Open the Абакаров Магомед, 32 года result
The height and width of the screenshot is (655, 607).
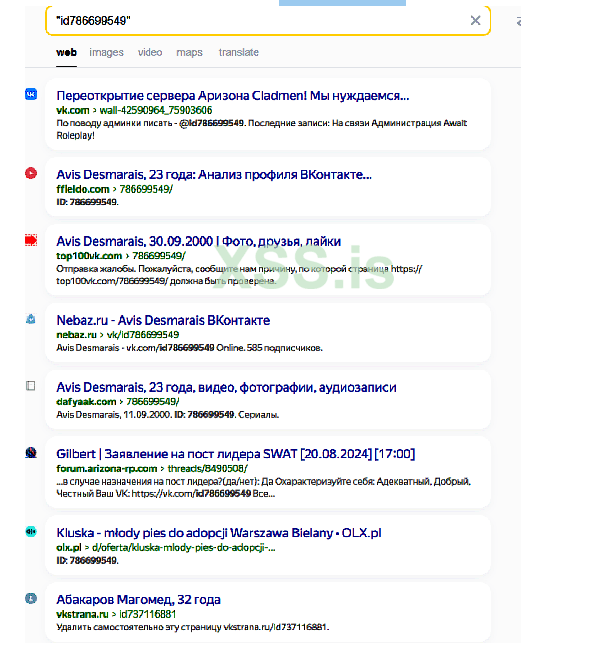(138, 600)
